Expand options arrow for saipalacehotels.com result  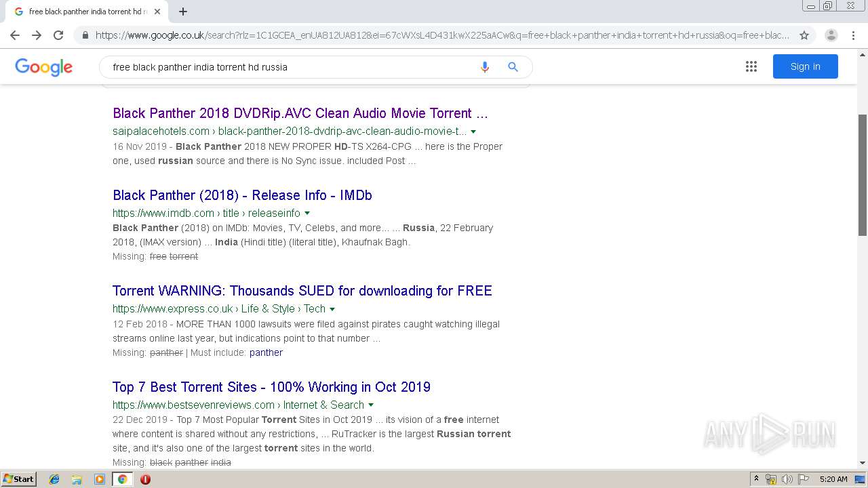pyautogui.click(x=473, y=131)
